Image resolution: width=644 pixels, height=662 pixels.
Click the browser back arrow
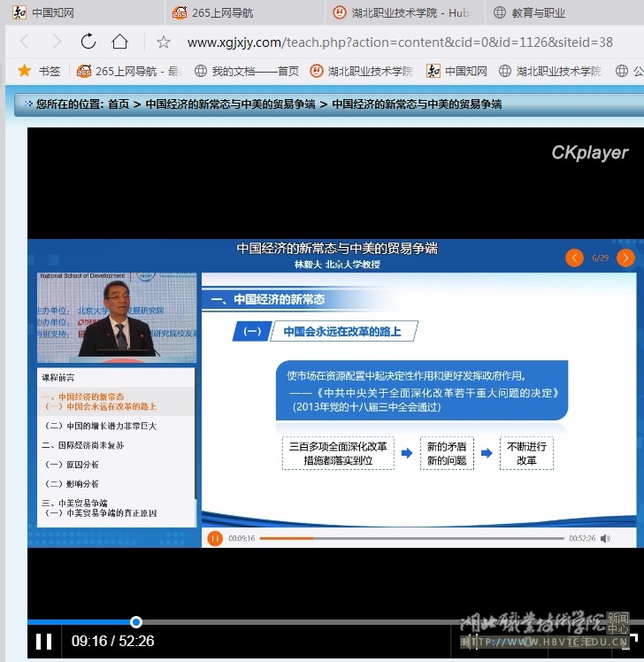tap(25, 42)
